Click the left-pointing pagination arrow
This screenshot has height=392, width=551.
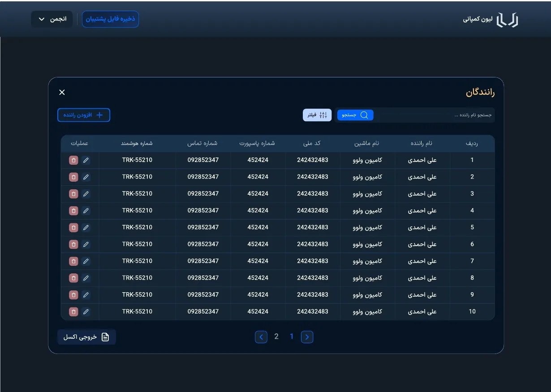point(261,337)
